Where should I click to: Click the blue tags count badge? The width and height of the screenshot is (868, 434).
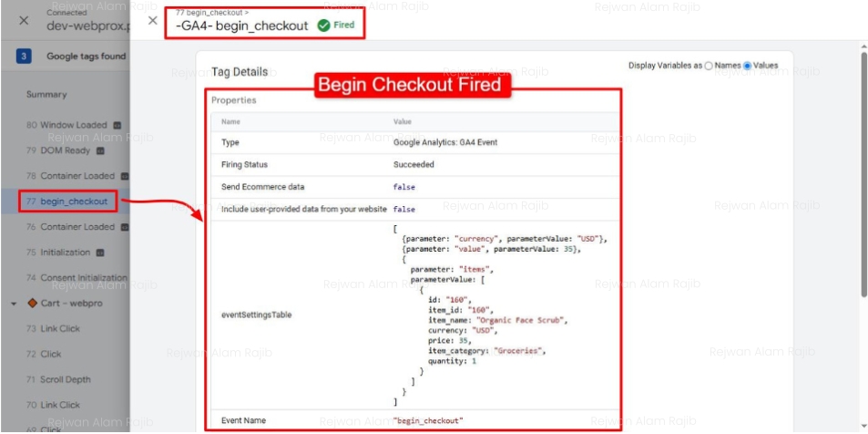(x=25, y=57)
